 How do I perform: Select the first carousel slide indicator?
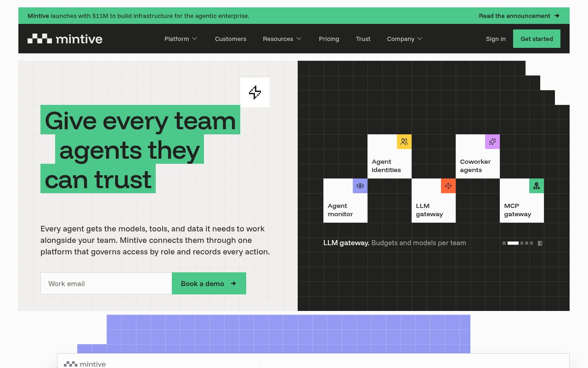pos(504,243)
